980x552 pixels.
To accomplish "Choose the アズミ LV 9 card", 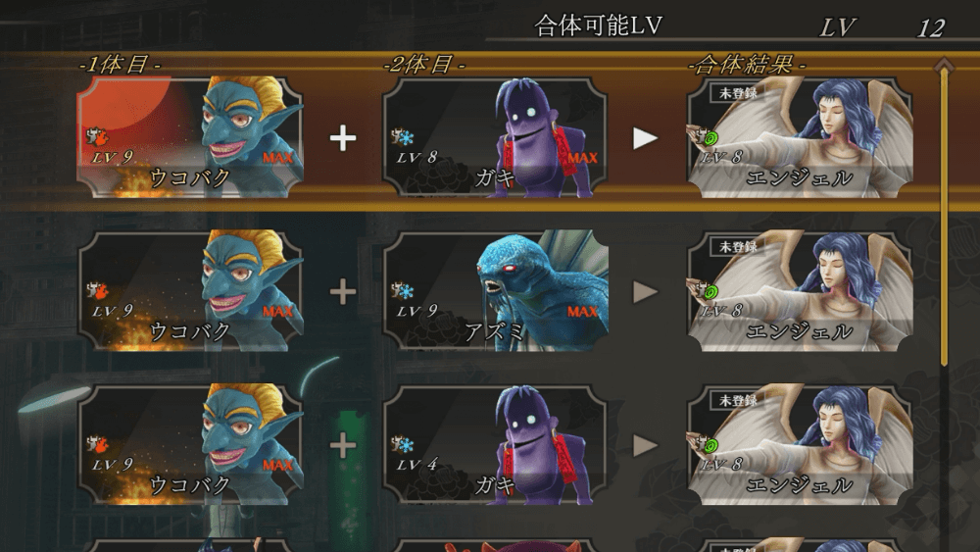I will click(x=494, y=291).
